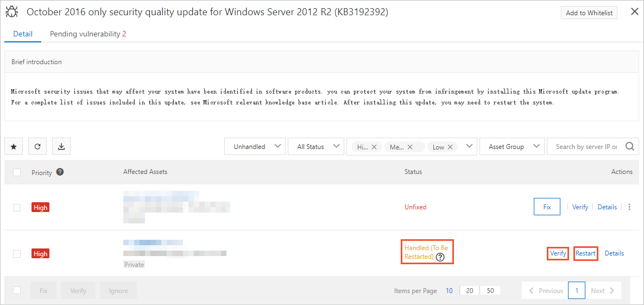The height and width of the screenshot is (305, 644).
Task: Toggle select-all checkbox in table header
Action: pyautogui.click(x=17, y=172)
